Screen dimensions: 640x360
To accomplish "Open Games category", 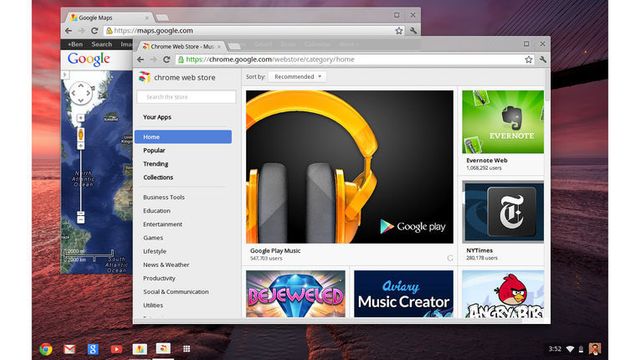I will [153, 238].
